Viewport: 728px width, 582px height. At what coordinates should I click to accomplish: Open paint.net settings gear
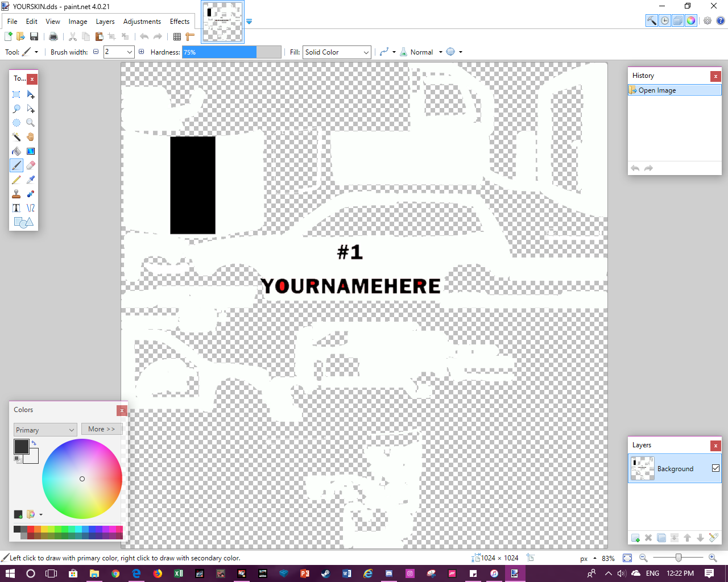pos(708,20)
